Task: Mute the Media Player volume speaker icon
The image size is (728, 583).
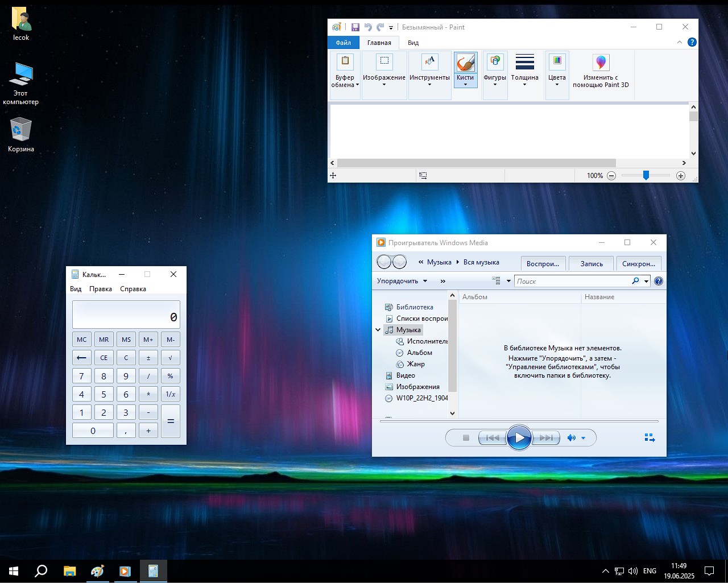Action: pos(571,438)
